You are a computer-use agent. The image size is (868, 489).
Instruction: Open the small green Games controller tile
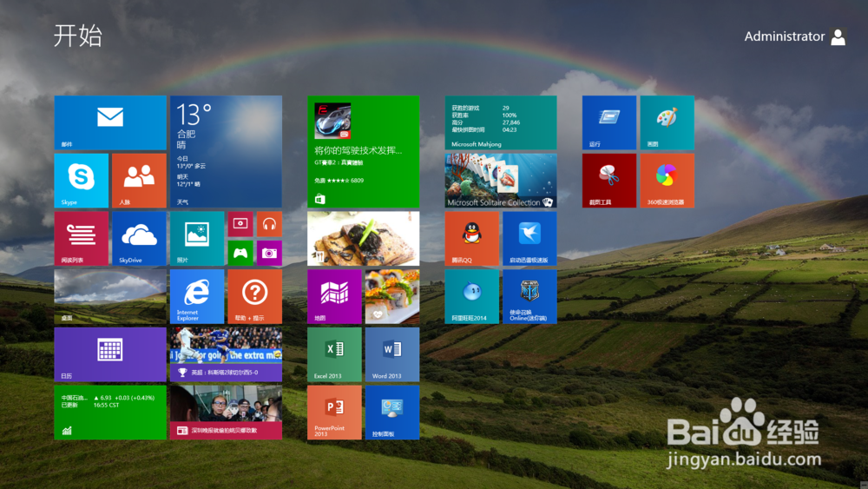240,253
